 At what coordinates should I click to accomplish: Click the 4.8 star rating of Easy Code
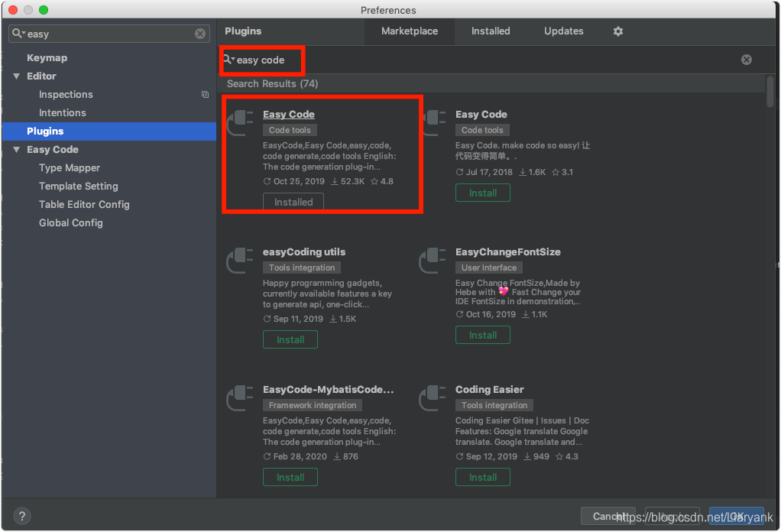pyautogui.click(x=382, y=181)
